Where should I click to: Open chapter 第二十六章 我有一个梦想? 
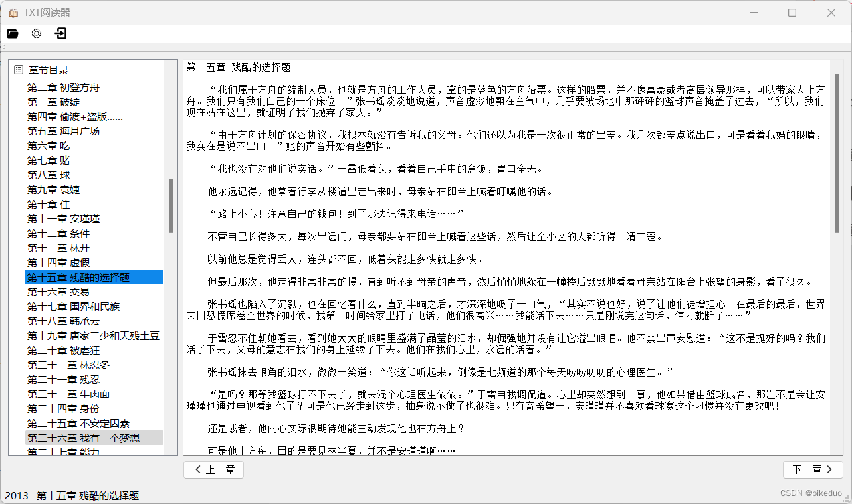pos(94,438)
